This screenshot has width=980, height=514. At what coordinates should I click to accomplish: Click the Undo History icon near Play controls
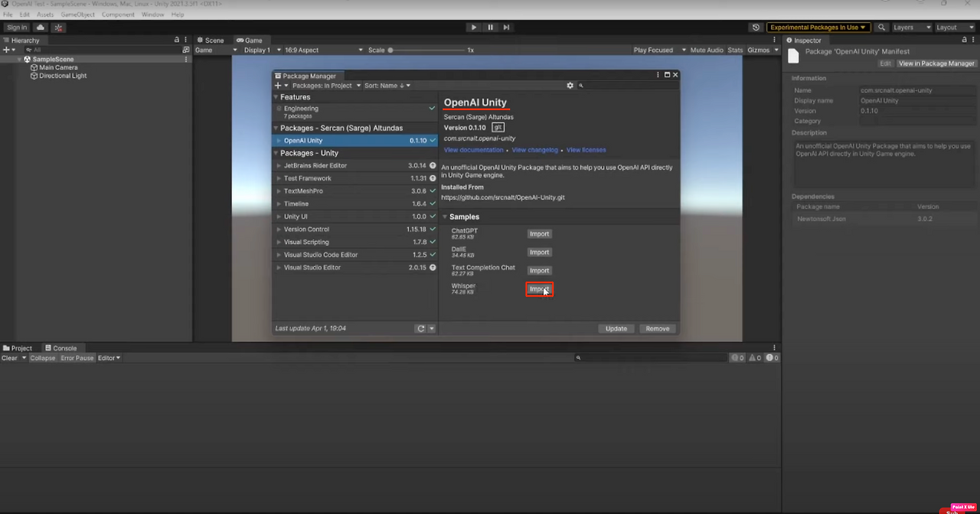(757, 27)
